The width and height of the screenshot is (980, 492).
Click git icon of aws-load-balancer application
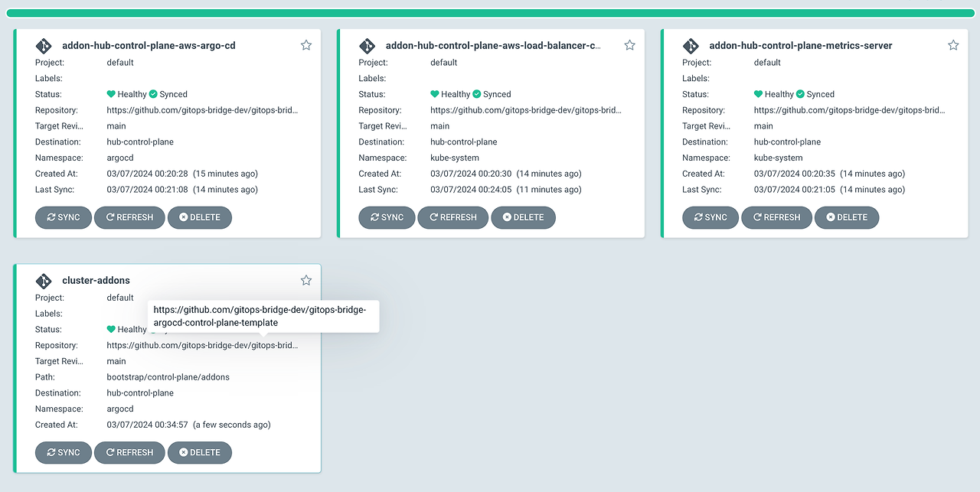367,45
